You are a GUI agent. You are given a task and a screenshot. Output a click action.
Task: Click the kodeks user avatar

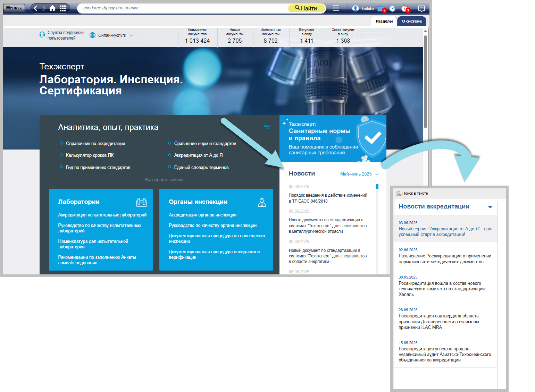click(355, 8)
